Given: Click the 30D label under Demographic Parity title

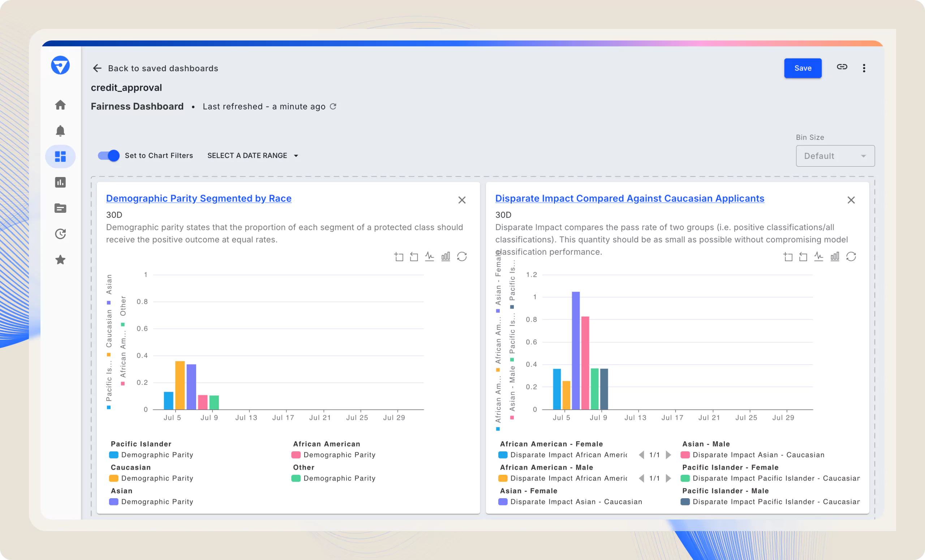Looking at the screenshot, I should [x=114, y=215].
